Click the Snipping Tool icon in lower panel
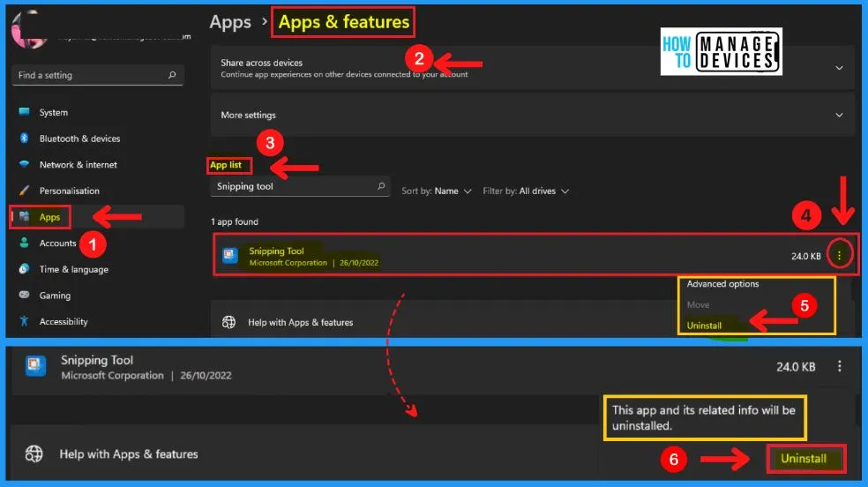 coord(35,366)
